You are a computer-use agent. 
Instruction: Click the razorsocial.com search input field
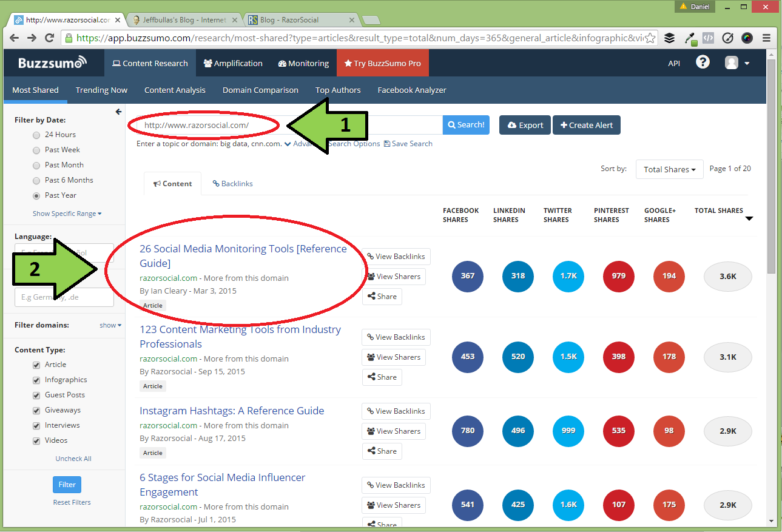pyautogui.click(x=291, y=125)
